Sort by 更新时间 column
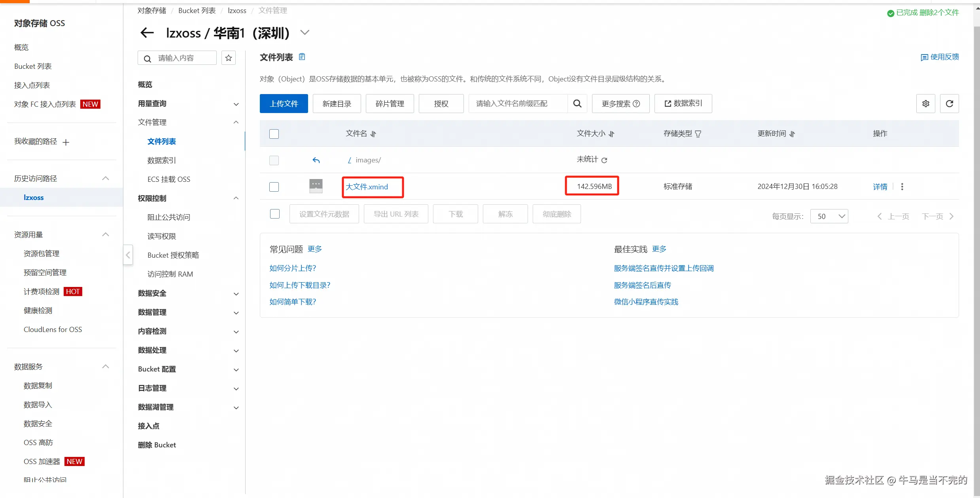 click(792, 134)
